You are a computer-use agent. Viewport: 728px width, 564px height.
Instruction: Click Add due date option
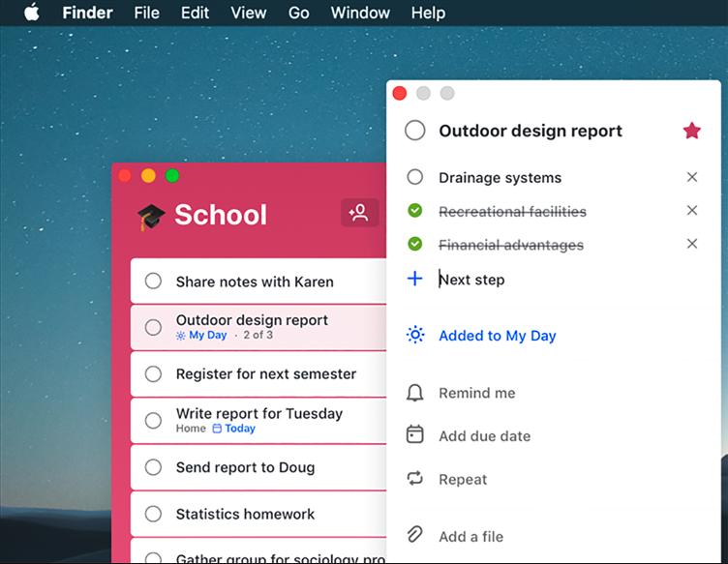point(484,436)
